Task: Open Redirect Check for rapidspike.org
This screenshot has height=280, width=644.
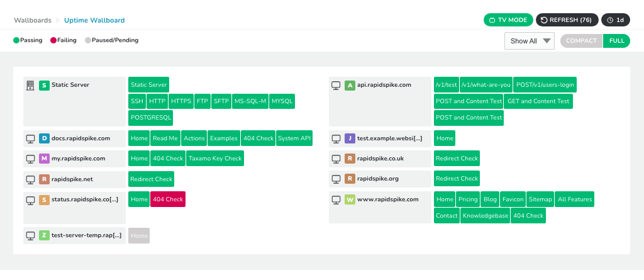Action: click(x=457, y=179)
